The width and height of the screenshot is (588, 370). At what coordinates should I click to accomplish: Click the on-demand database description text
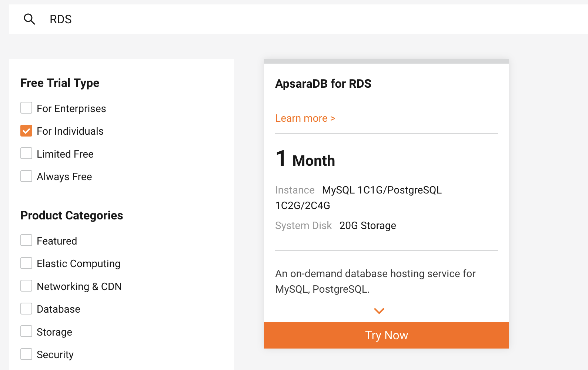(x=375, y=281)
